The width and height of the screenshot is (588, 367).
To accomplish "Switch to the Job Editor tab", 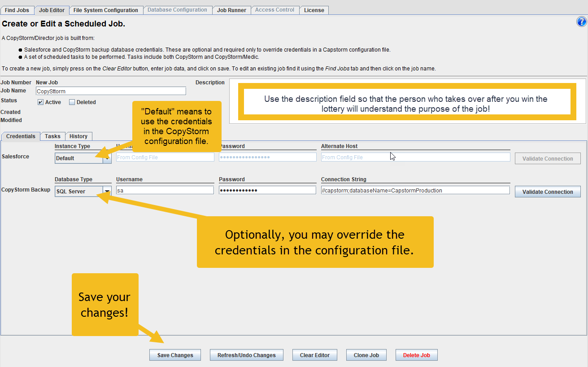I will click(x=52, y=10).
